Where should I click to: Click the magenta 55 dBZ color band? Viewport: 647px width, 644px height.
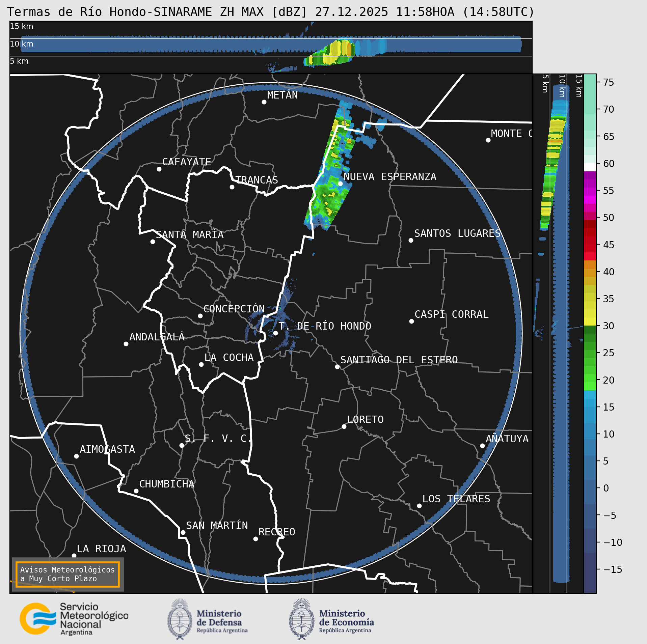[590, 192]
